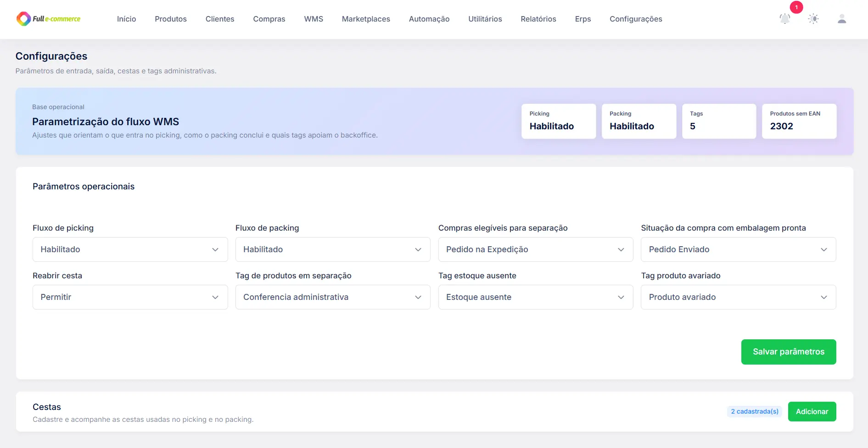The height and width of the screenshot is (448, 868).
Task: Open the Marketplaces menu
Action: (x=366, y=19)
